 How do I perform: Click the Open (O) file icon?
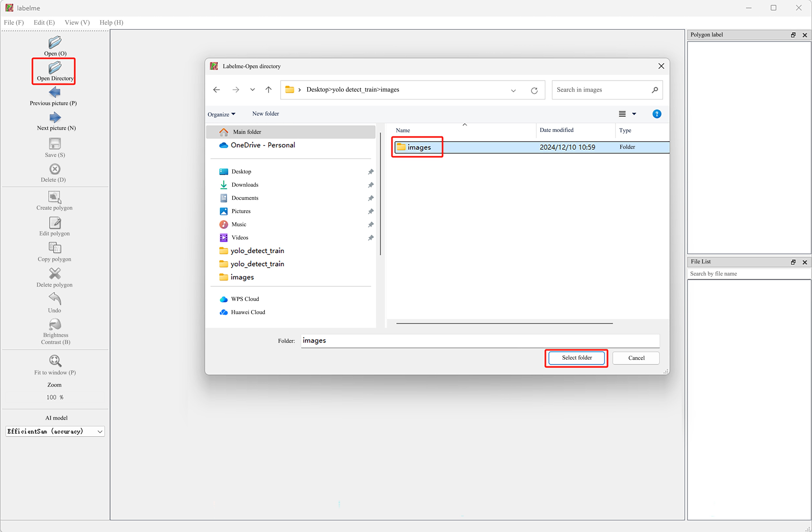tap(55, 43)
